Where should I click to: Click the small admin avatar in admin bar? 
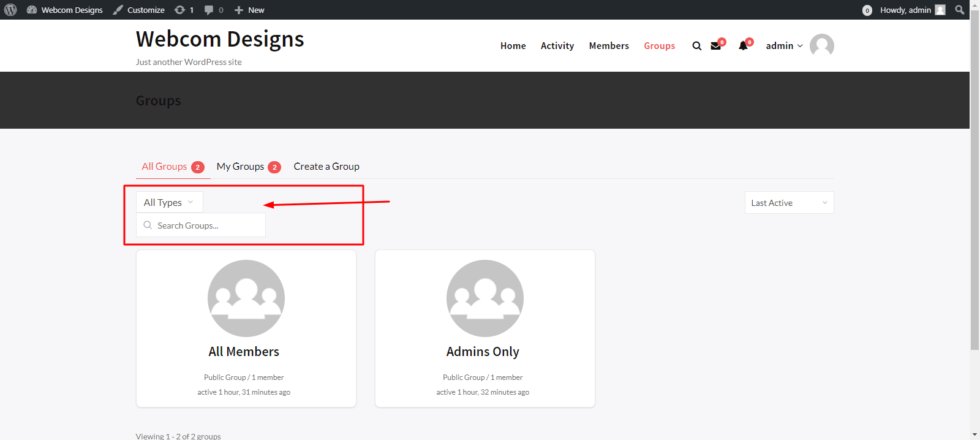tap(940, 10)
